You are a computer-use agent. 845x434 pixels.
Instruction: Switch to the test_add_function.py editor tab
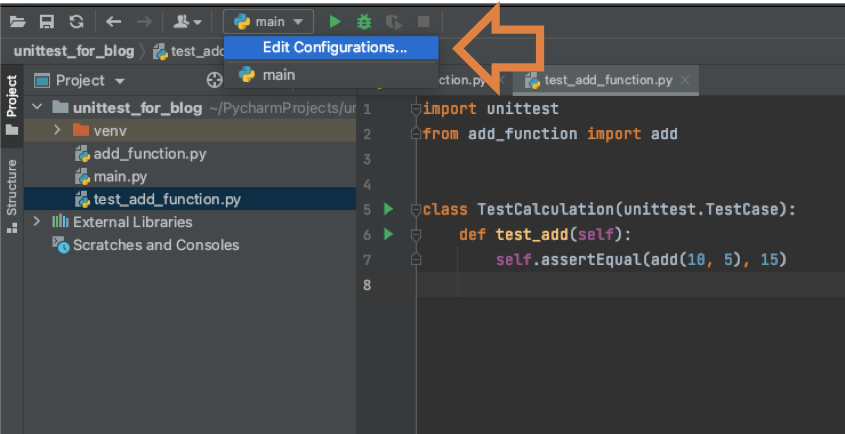point(607,80)
